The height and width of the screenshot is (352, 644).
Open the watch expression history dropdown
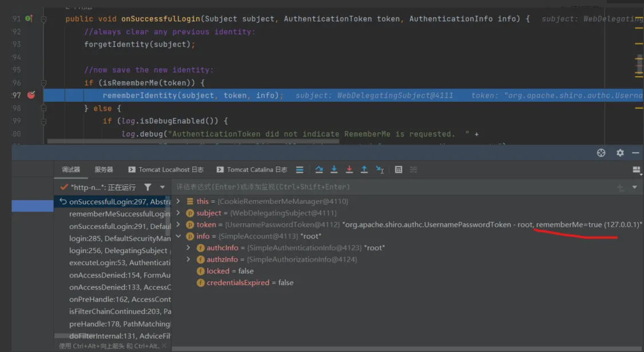point(634,187)
